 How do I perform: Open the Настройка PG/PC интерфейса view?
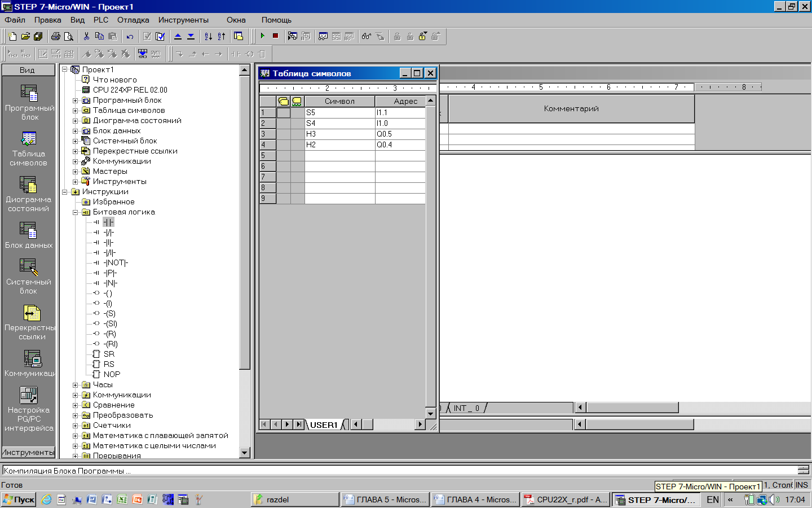coord(29,409)
